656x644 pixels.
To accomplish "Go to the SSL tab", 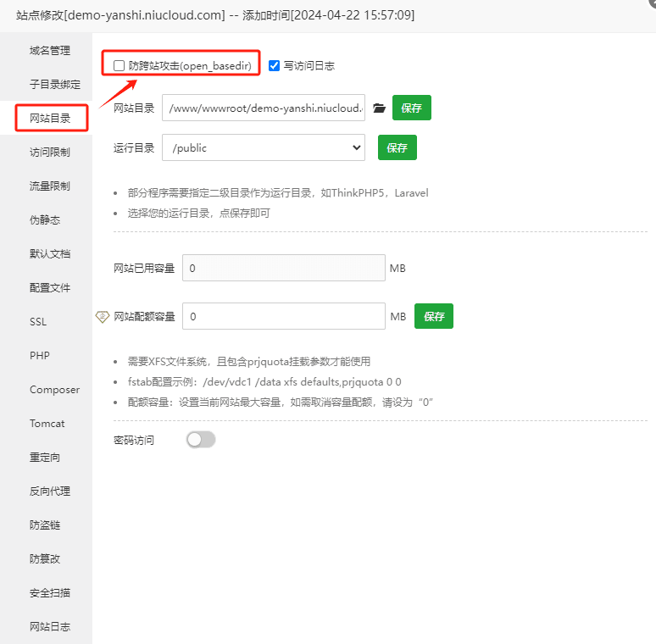I will [x=38, y=322].
